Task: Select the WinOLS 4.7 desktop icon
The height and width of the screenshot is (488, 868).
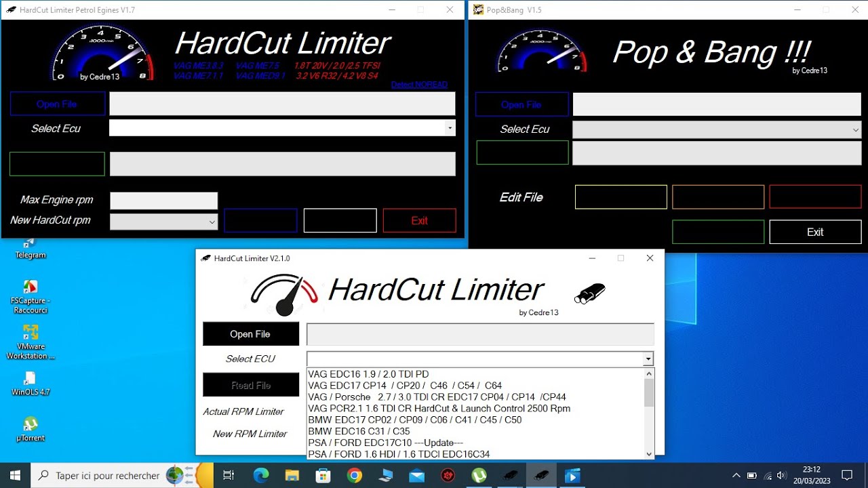Action: (x=30, y=383)
